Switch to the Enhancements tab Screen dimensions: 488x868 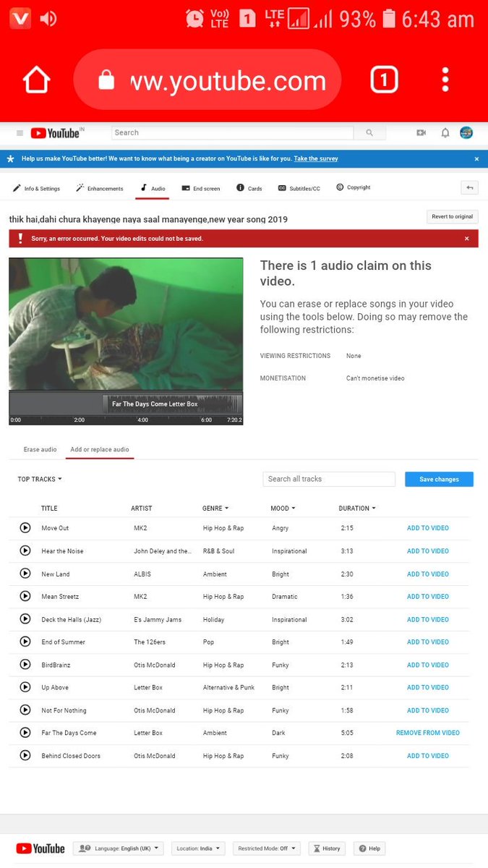pos(100,188)
